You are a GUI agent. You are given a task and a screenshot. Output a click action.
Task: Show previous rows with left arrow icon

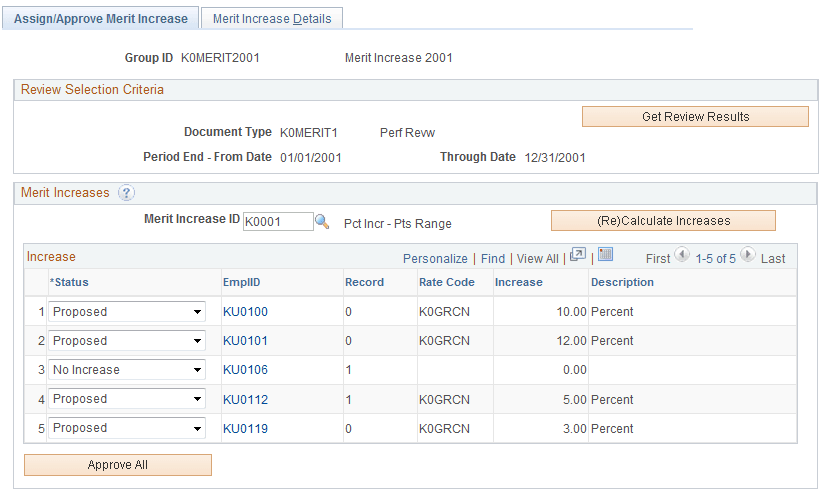682,255
